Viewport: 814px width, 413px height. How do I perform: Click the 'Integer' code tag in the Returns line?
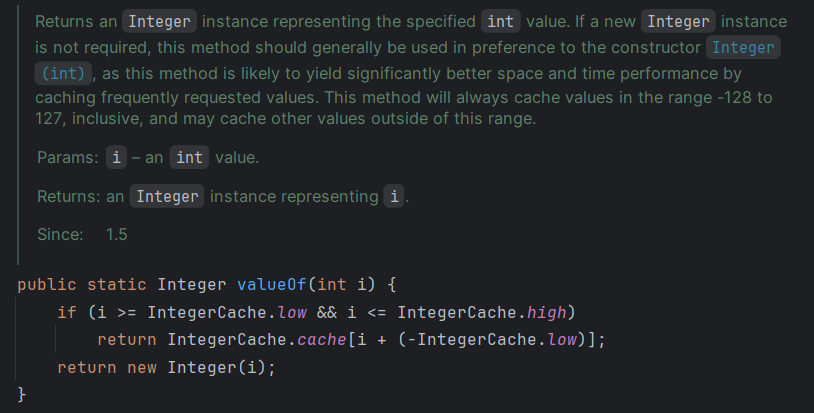(x=167, y=196)
